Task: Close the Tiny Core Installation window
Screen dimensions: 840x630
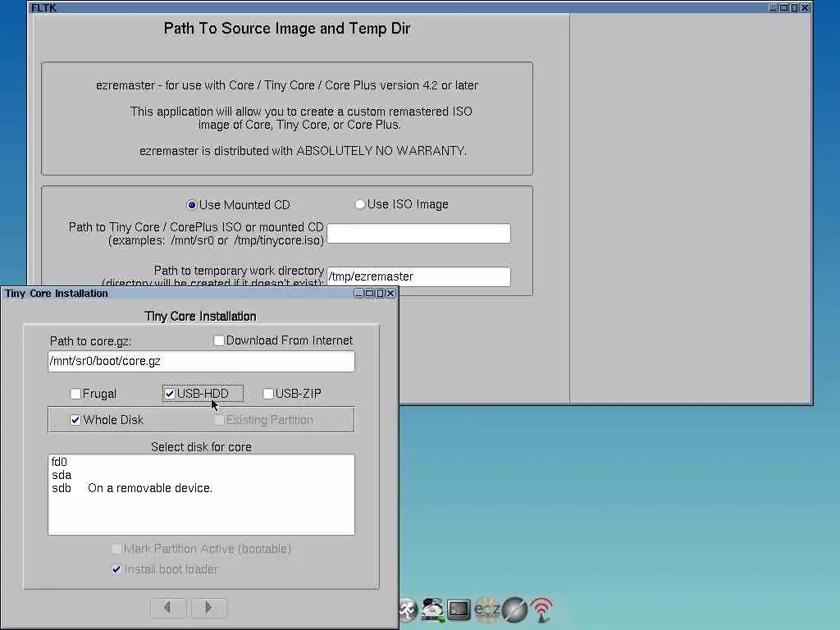Action: (390, 294)
